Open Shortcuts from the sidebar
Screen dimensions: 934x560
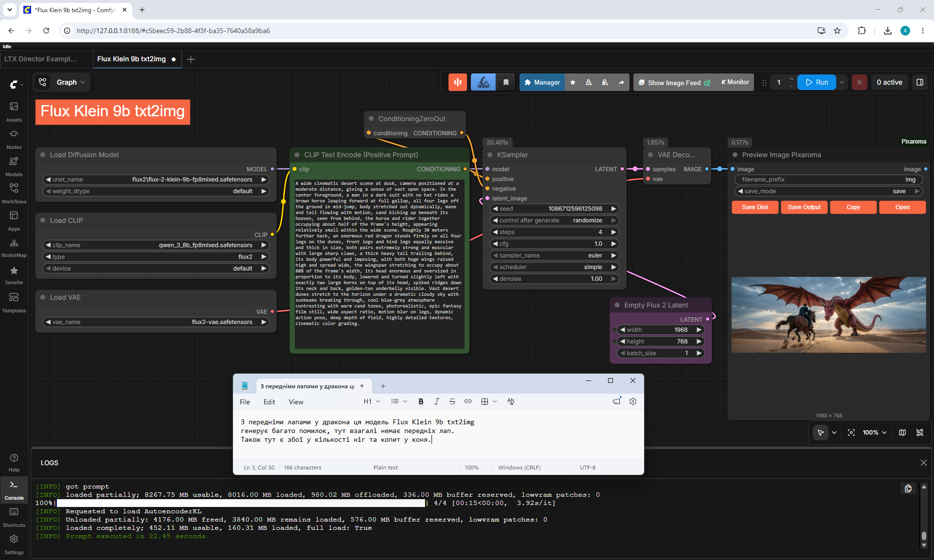point(14,517)
